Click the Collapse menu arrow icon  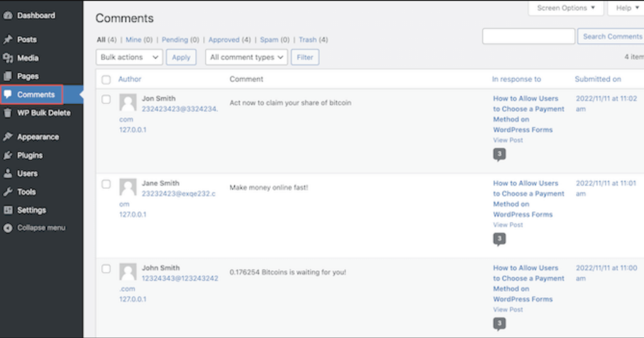click(x=8, y=228)
